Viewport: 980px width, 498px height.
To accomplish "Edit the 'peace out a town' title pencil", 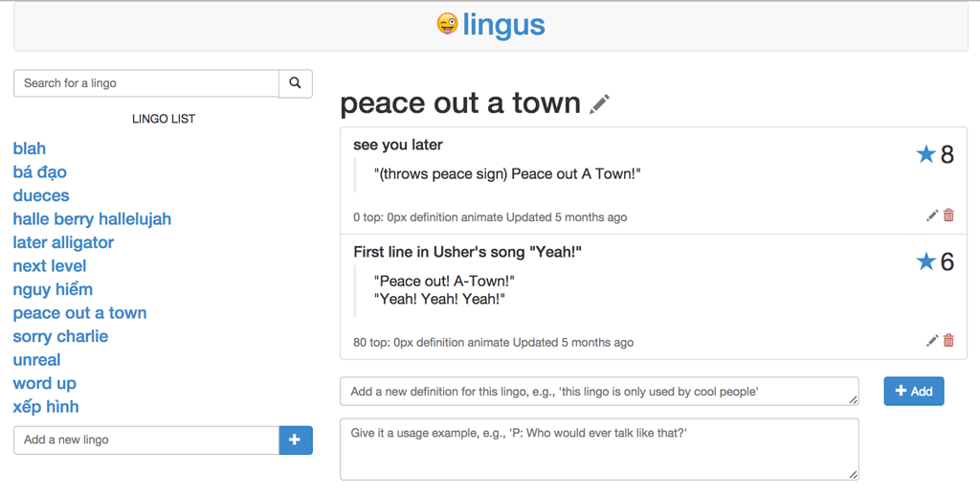I will pos(599,103).
